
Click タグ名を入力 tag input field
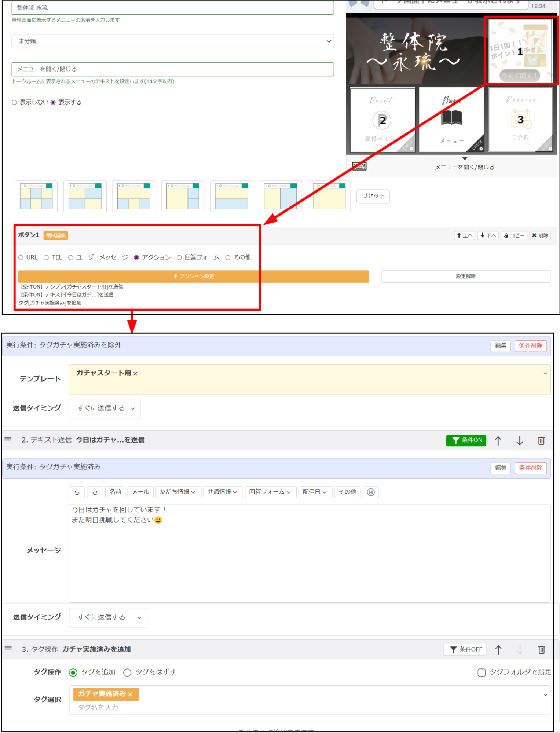tap(98, 708)
